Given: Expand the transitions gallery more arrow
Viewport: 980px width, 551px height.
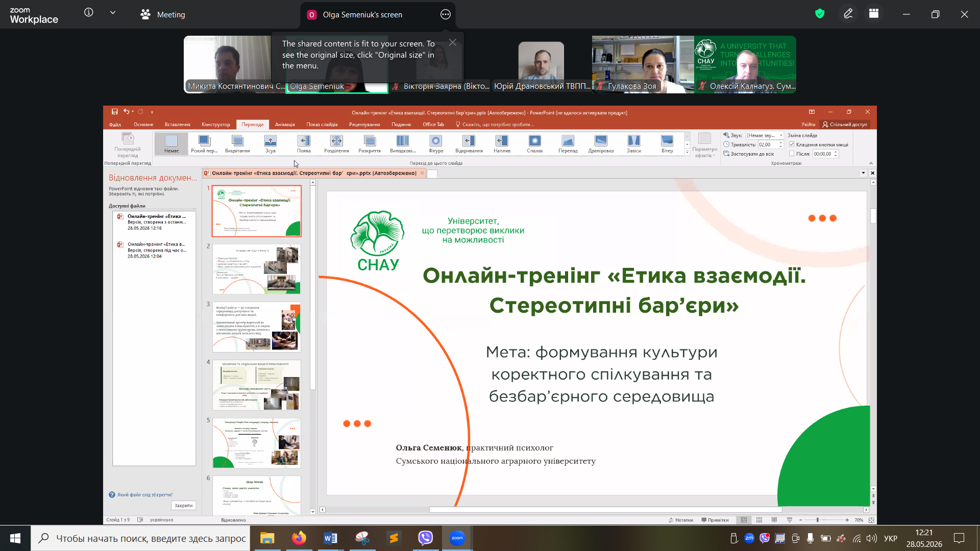Looking at the screenshot, I should 687,152.
